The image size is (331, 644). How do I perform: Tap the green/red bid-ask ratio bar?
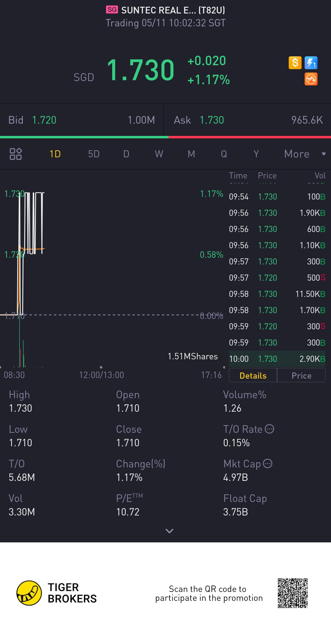165,137
